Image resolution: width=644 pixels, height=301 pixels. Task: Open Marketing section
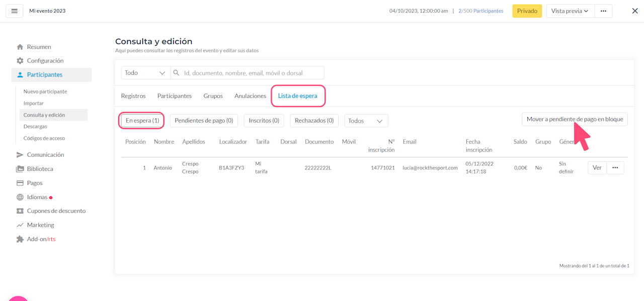point(41,225)
